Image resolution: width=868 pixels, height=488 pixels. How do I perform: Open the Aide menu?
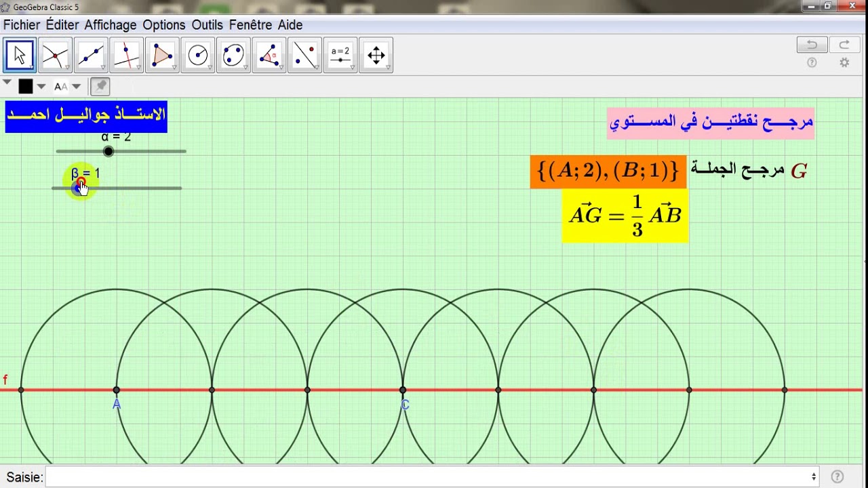pyautogui.click(x=290, y=25)
